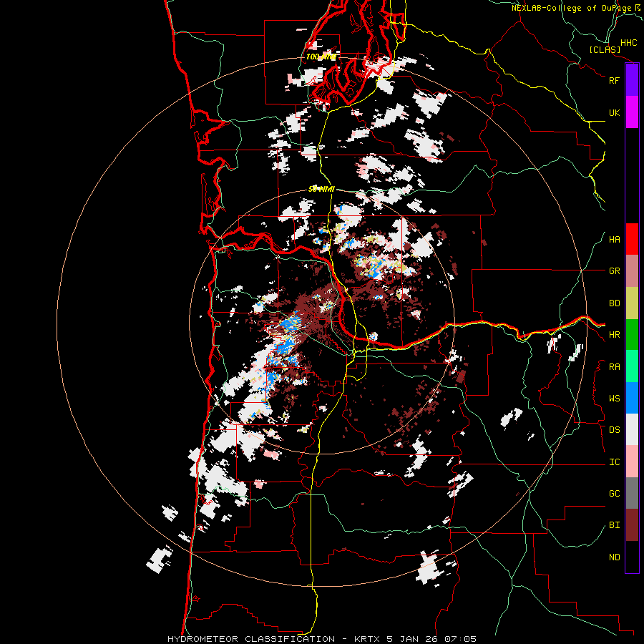Viewport: 644px width, 644px height.
Task: Click the HR legend label
Action: (614, 335)
